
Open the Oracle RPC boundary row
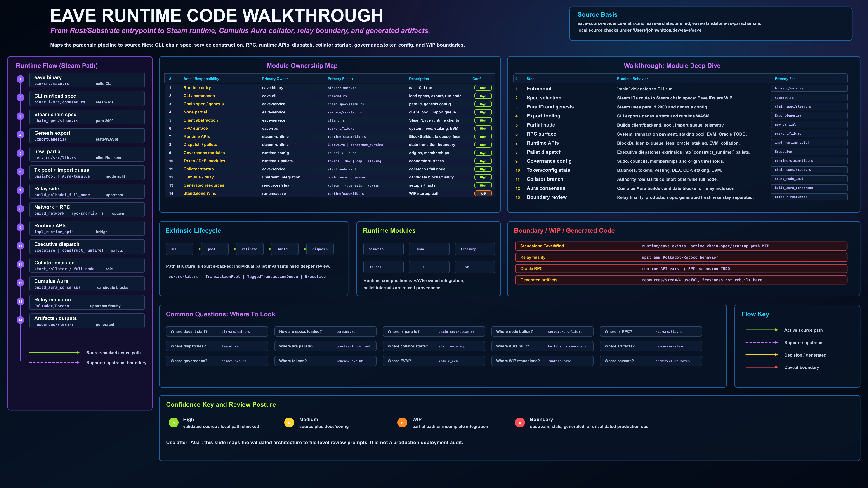coord(681,269)
